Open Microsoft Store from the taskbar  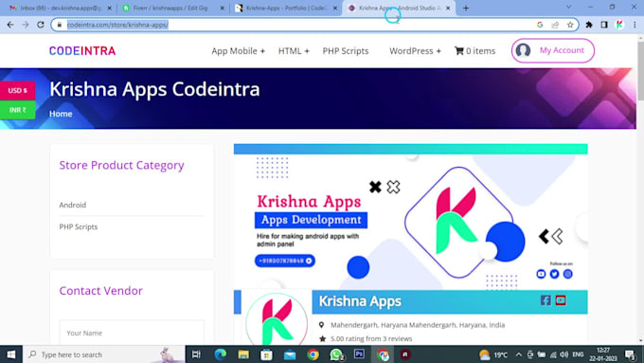266,354
